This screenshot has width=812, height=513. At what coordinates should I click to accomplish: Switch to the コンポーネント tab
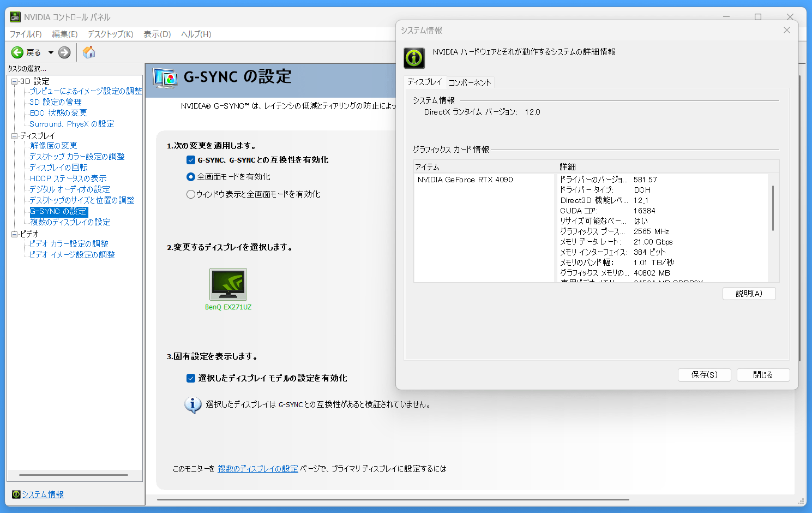470,82
